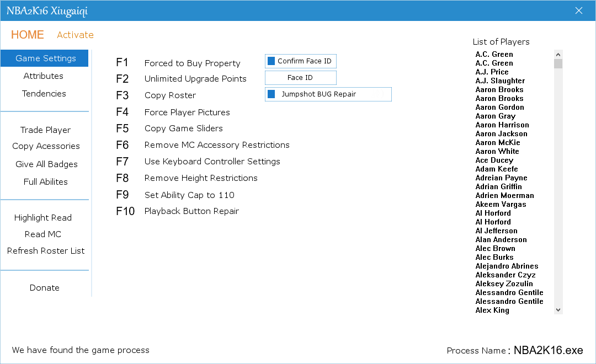Select Aaron McKie in player list

pyautogui.click(x=498, y=142)
